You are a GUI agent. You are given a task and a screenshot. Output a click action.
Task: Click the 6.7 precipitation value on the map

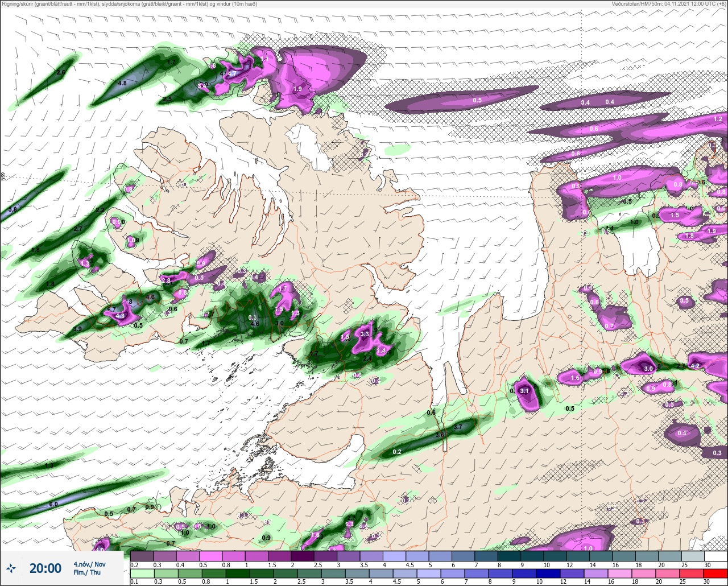pos(111,309)
